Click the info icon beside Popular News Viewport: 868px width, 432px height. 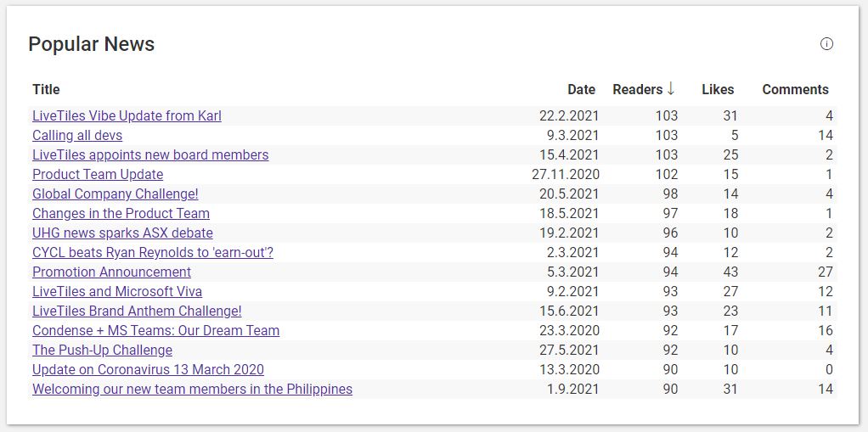(x=826, y=44)
